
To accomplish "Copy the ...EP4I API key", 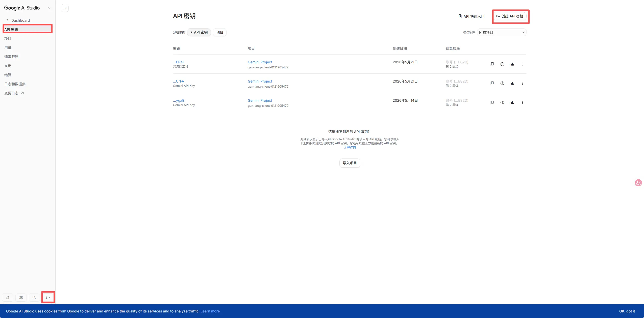I will pos(492,64).
